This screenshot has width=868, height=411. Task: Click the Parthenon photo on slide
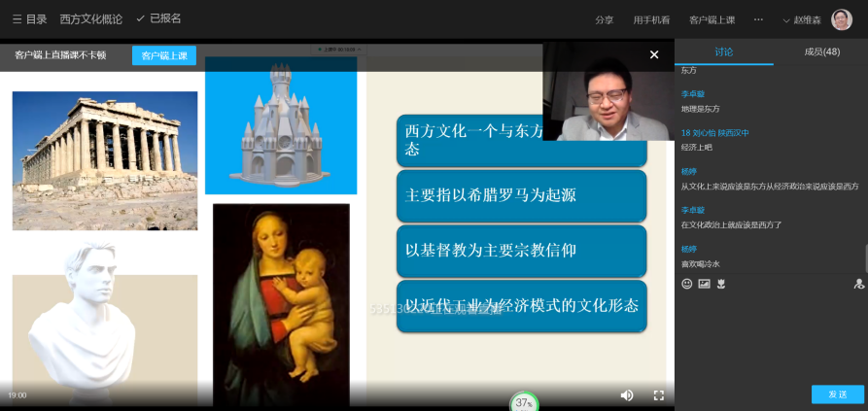click(x=105, y=160)
